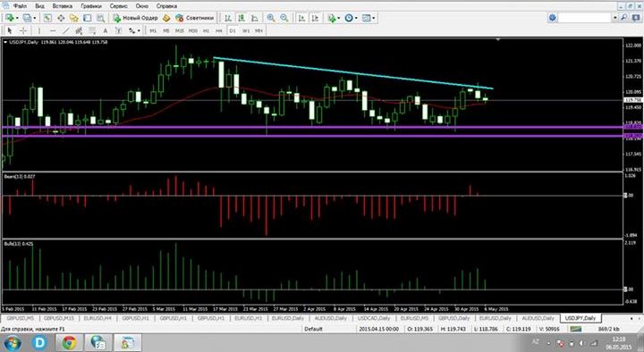Toggle the Советники auto-trading button
The height and width of the screenshot is (352, 644).
click(x=195, y=18)
